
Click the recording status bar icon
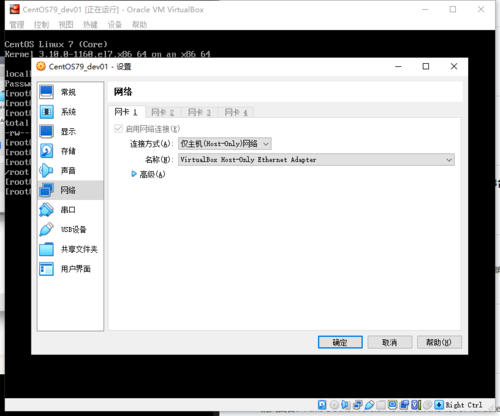[405, 405]
